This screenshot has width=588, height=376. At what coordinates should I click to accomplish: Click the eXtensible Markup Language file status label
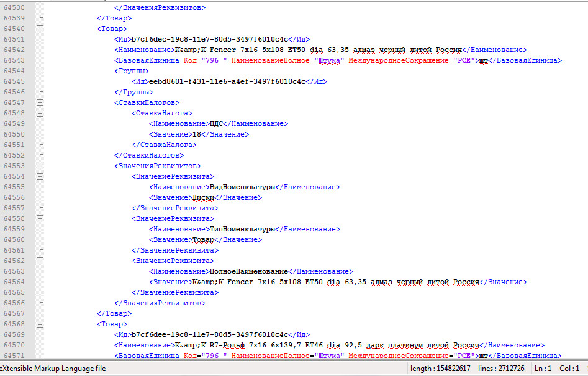click(53, 369)
